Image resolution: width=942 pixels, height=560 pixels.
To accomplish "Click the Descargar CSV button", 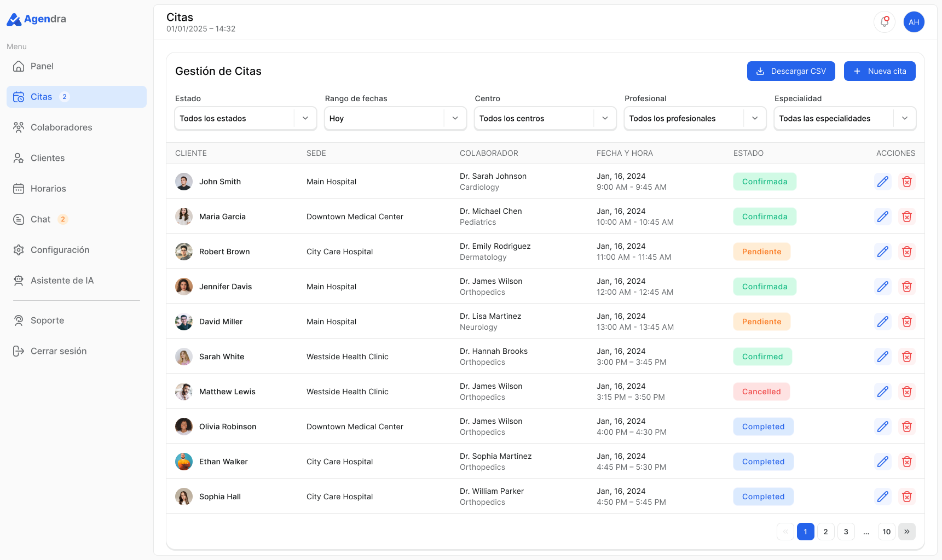I will click(791, 71).
